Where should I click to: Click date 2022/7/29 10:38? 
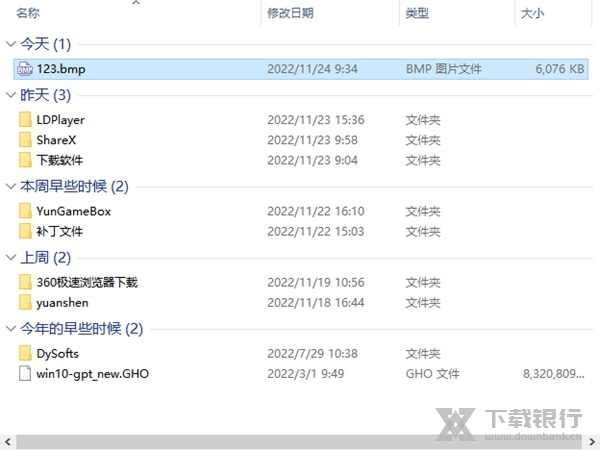pos(312,354)
